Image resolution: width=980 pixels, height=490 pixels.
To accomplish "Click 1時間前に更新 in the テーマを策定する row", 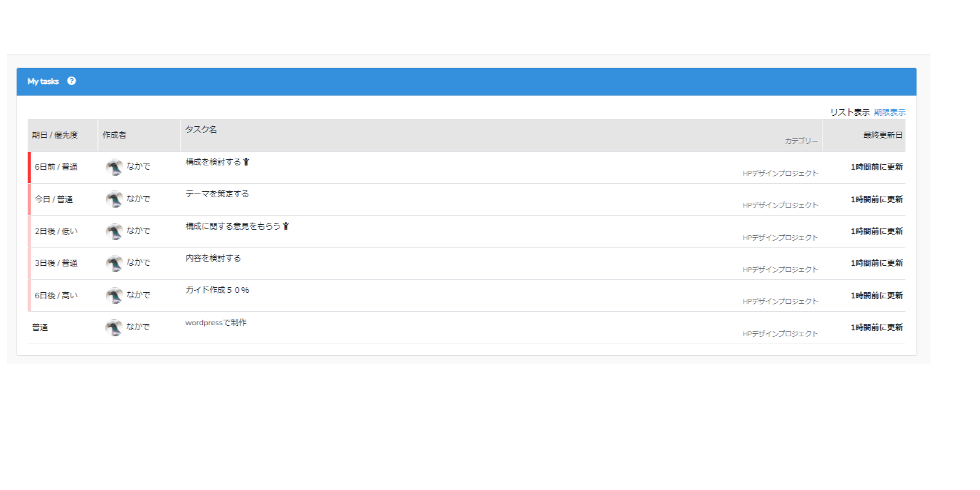I will click(876, 199).
